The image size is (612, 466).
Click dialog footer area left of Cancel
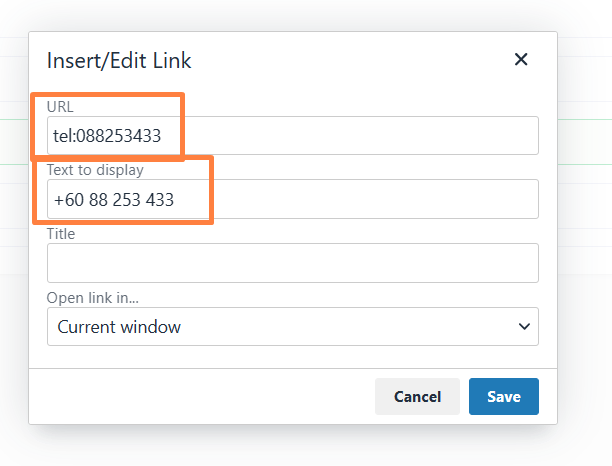click(x=195, y=397)
